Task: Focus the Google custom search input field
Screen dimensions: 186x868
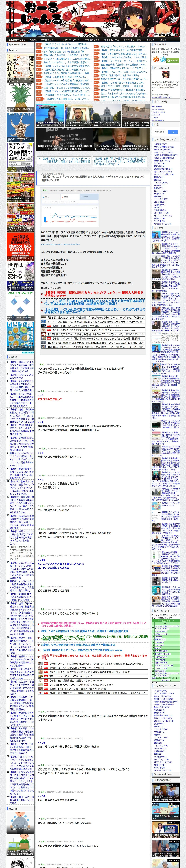Action: [x=160, y=132]
